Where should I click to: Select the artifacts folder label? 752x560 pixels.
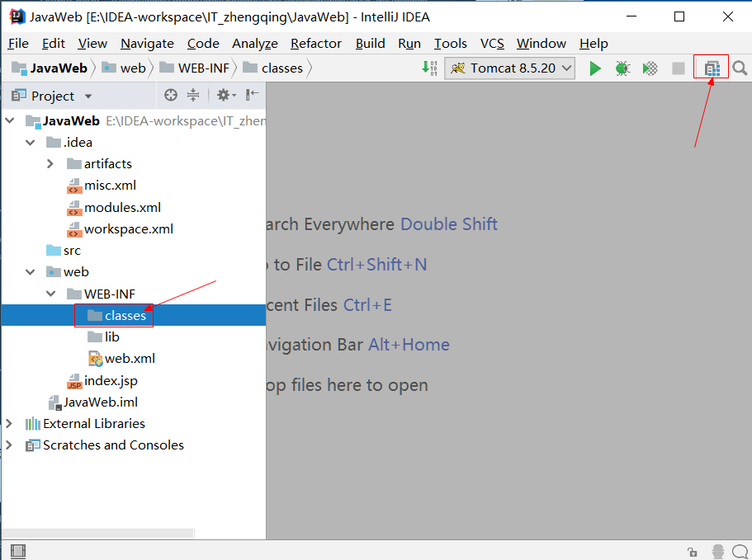(x=108, y=164)
